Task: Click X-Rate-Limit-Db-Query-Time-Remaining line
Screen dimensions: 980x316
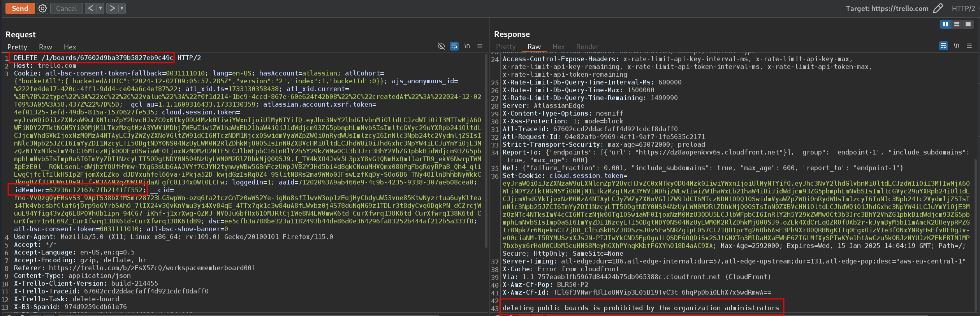Action: (590, 98)
